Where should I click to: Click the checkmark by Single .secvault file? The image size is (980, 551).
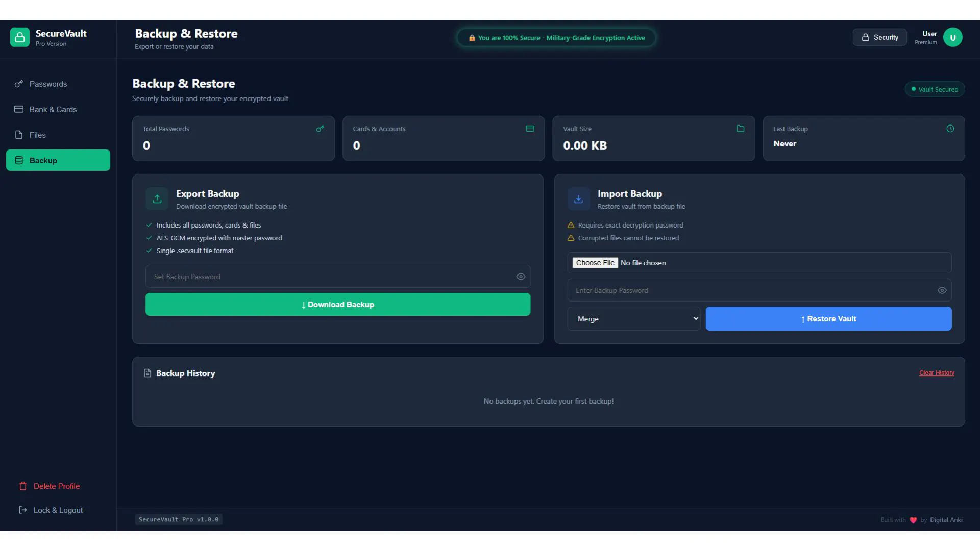click(149, 251)
